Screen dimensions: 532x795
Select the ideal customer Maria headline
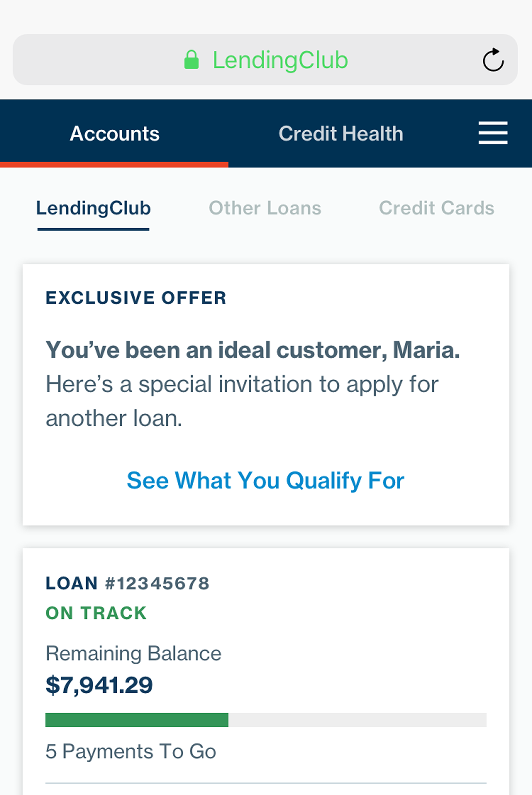pyautogui.click(x=253, y=350)
